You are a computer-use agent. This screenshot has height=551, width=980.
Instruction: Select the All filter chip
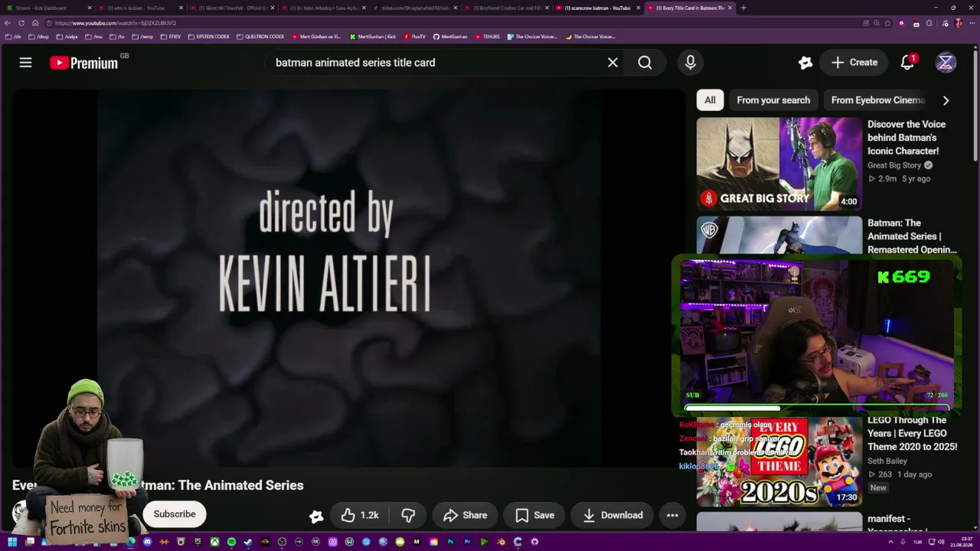pyautogui.click(x=710, y=100)
